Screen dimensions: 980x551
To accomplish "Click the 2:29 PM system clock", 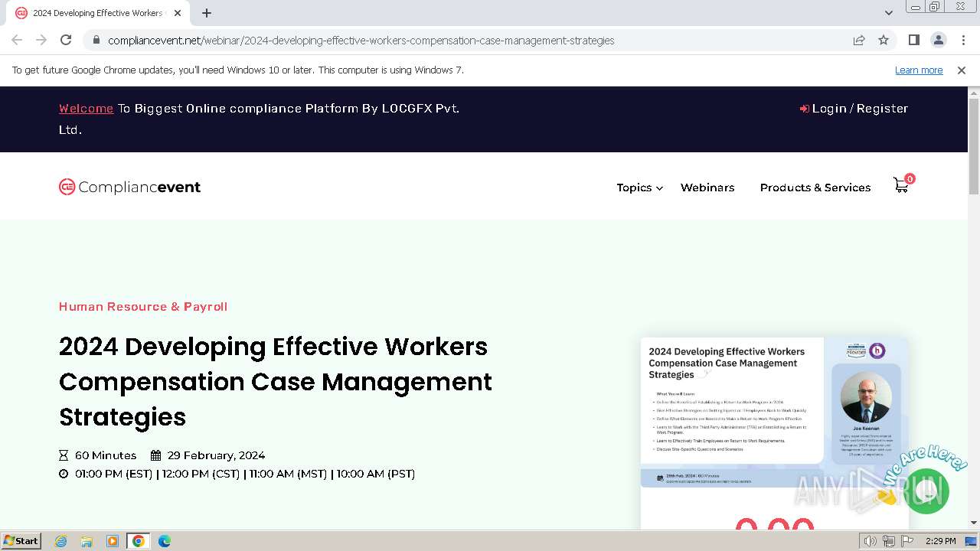I will pyautogui.click(x=940, y=541).
